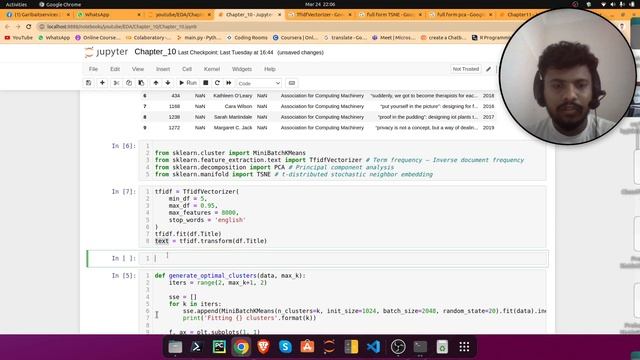Viewport: 640px width, 360px height.
Task: Open the Colaboratory bookmark
Action: [149, 38]
